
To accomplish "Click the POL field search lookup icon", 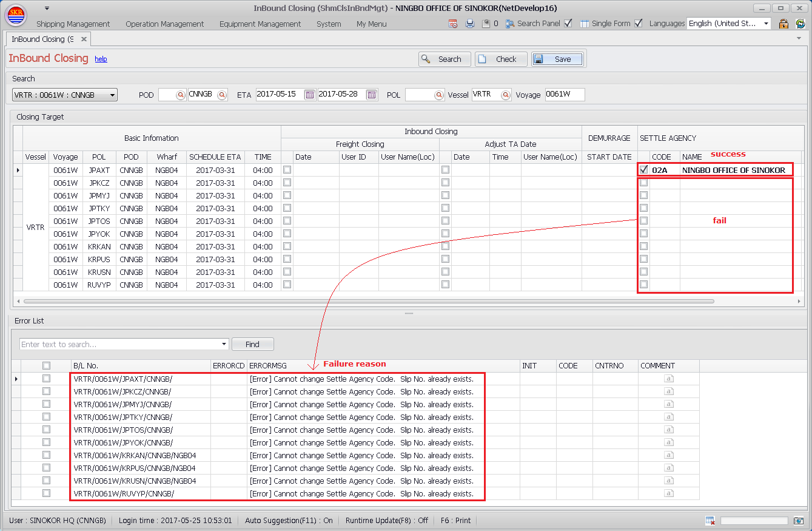I will point(438,95).
